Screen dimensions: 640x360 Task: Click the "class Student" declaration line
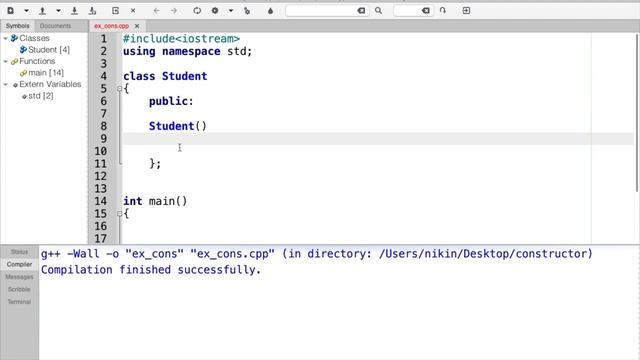tap(165, 76)
